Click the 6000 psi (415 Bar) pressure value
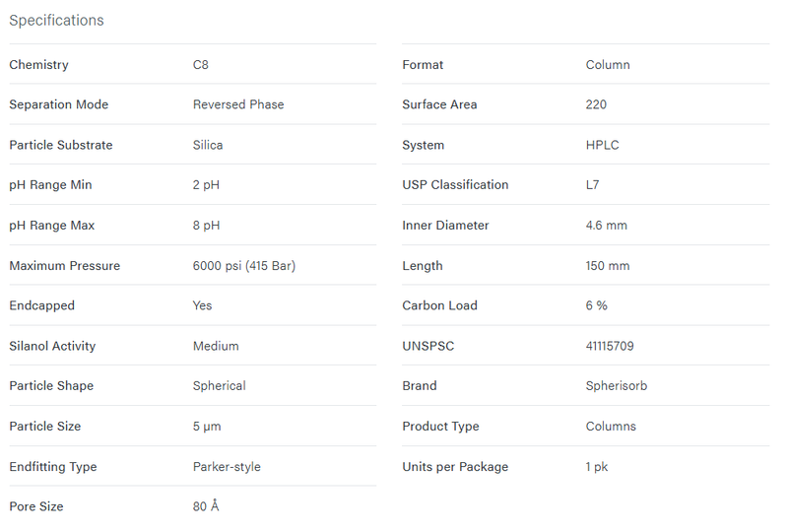 click(x=243, y=265)
